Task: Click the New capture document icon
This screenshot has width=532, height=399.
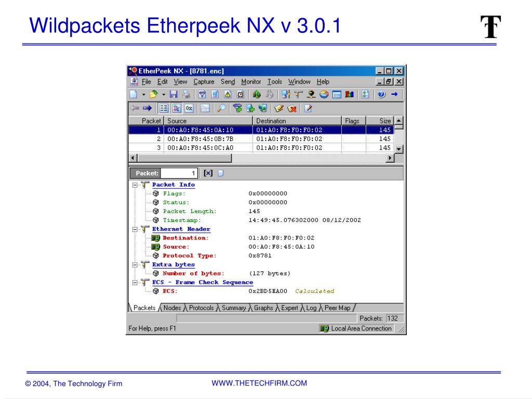Action: (x=134, y=95)
